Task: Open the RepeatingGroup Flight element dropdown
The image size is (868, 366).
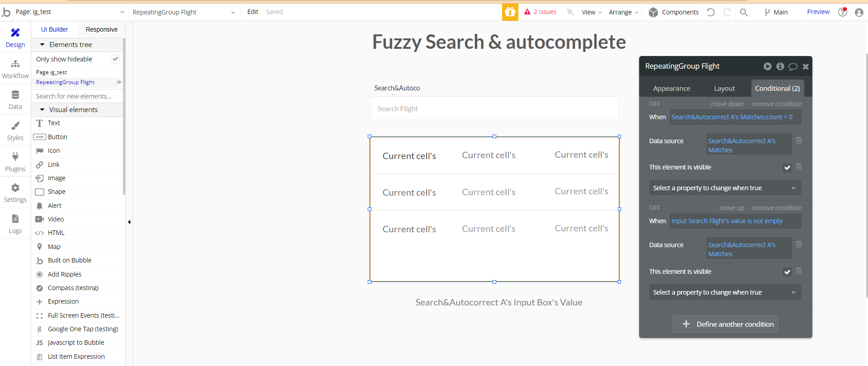Action: [184, 12]
